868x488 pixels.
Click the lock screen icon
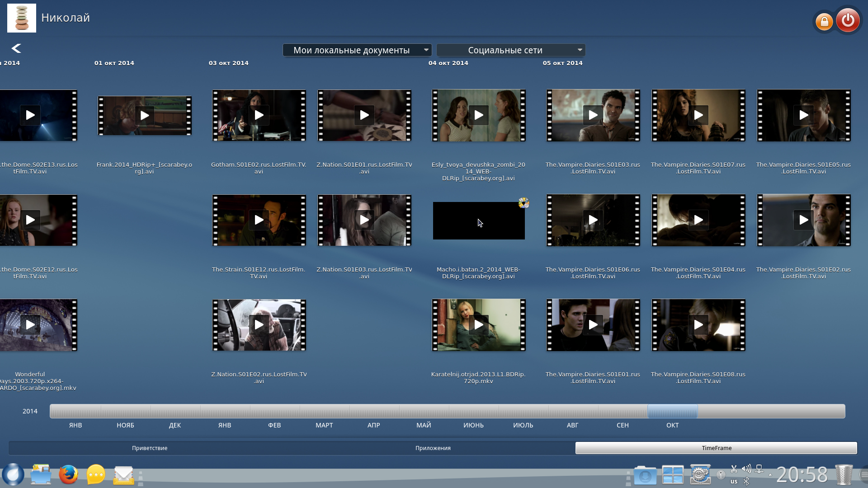pyautogui.click(x=824, y=21)
